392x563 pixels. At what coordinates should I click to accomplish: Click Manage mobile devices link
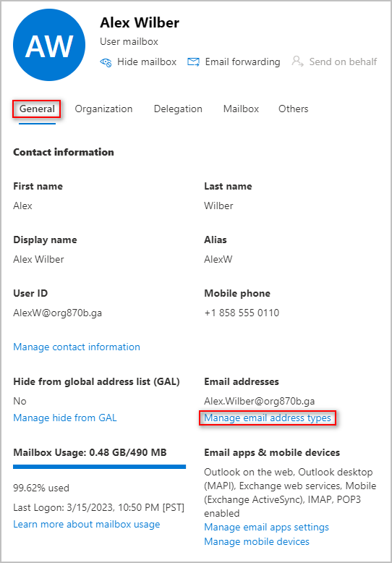(x=257, y=541)
